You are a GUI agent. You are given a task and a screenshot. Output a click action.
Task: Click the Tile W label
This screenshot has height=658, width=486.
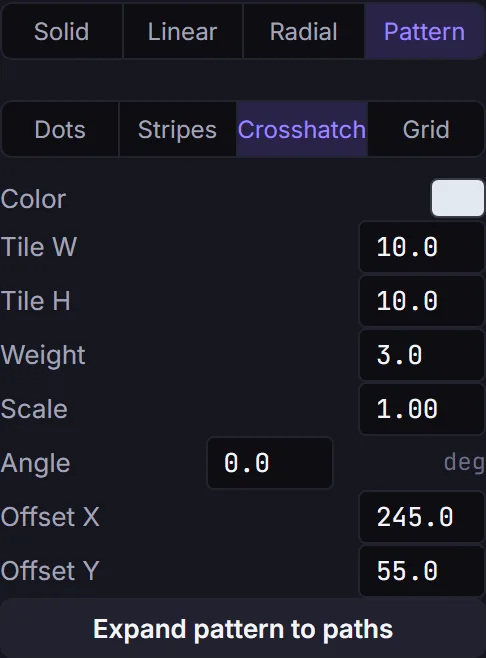(x=39, y=247)
